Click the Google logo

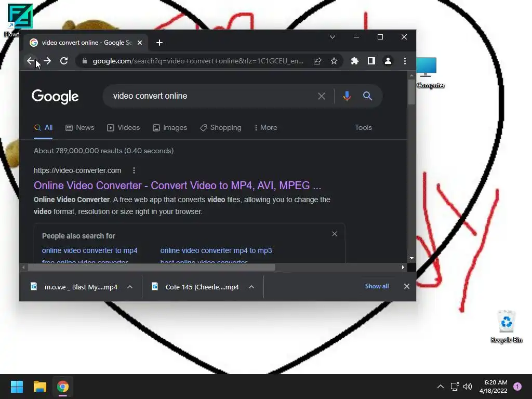pos(55,97)
